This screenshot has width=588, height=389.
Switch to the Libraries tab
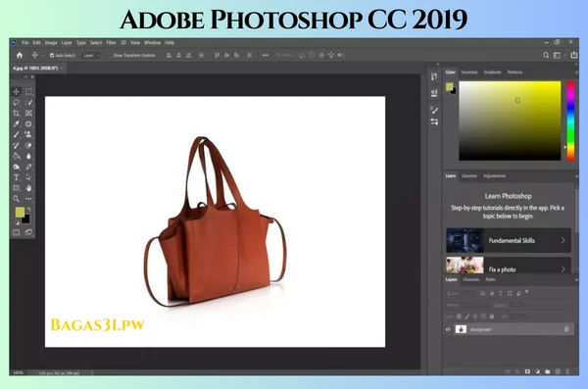[x=469, y=175]
